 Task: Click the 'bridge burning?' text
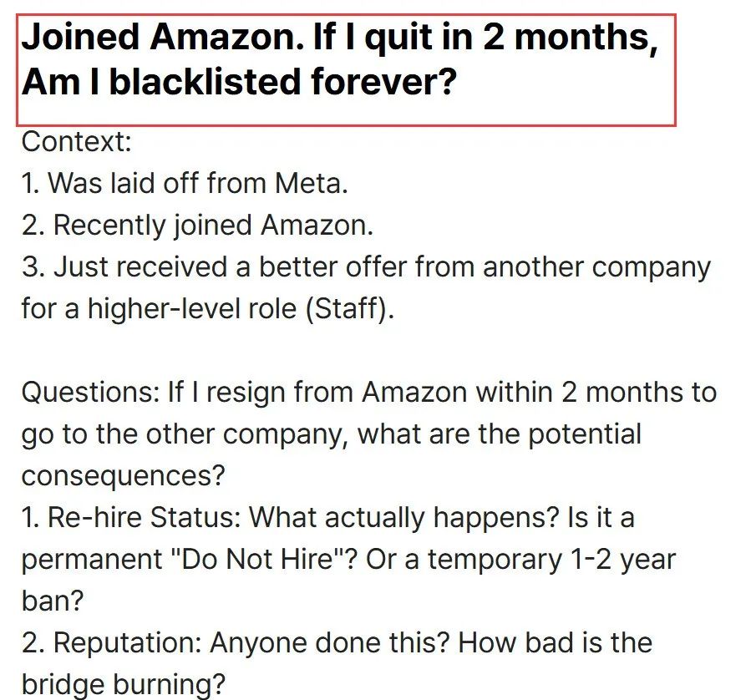(123, 684)
